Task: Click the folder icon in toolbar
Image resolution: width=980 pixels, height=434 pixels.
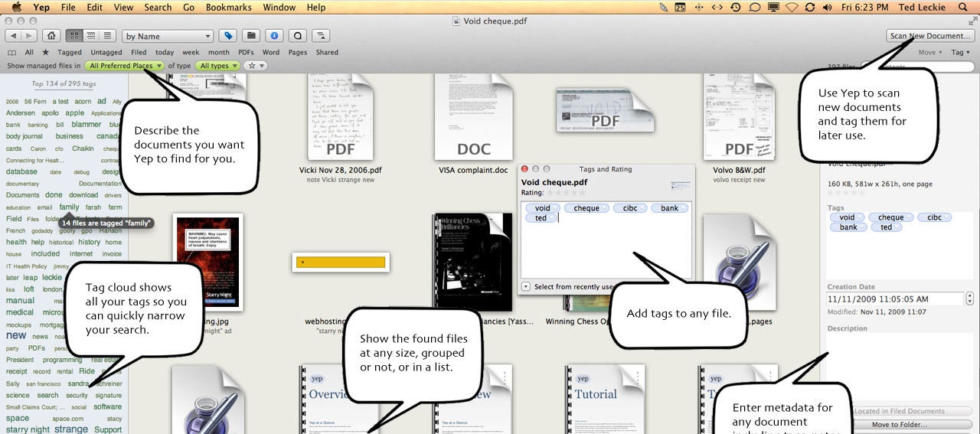Action: pos(250,36)
